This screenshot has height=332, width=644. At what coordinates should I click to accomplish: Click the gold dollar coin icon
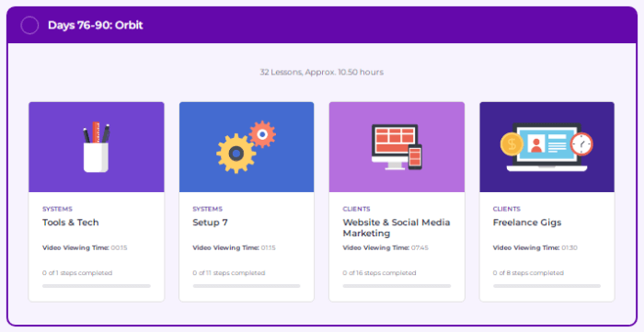point(512,144)
